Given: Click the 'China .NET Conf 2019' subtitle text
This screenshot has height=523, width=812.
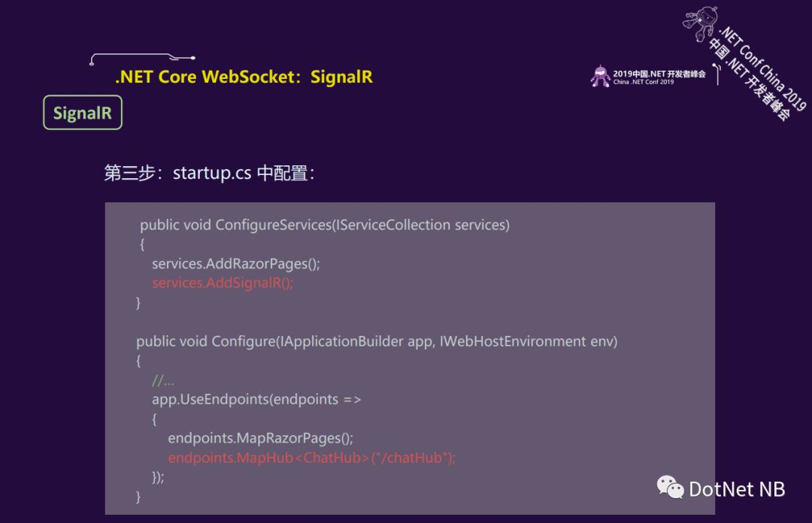Looking at the screenshot, I should [644, 82].
